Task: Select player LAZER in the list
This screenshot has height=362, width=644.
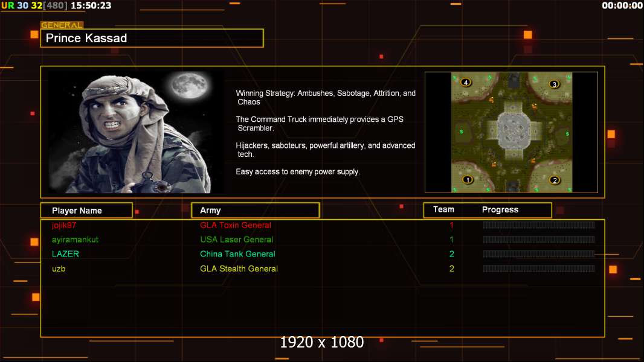Action: (65, 254)
